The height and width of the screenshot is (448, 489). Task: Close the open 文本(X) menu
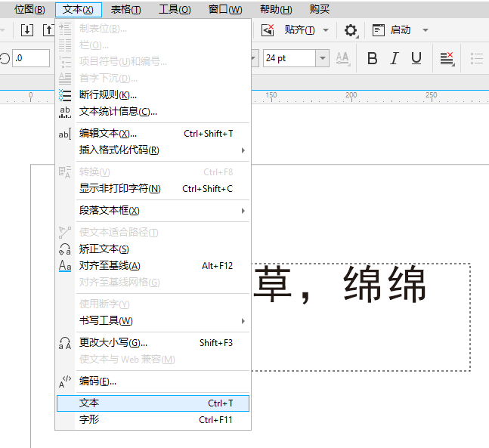point(79,10)
